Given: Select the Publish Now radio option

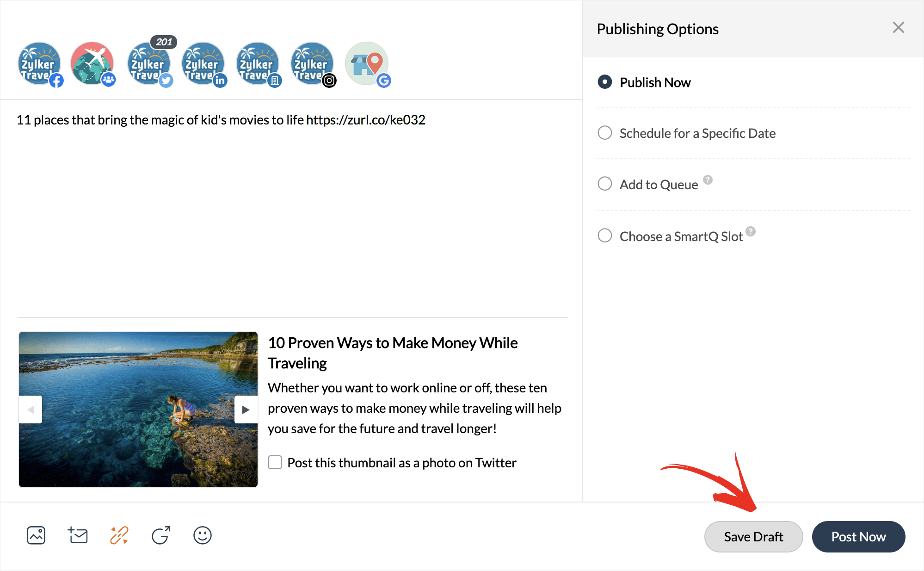Looking at the screenshot, I should click(605, 82).
